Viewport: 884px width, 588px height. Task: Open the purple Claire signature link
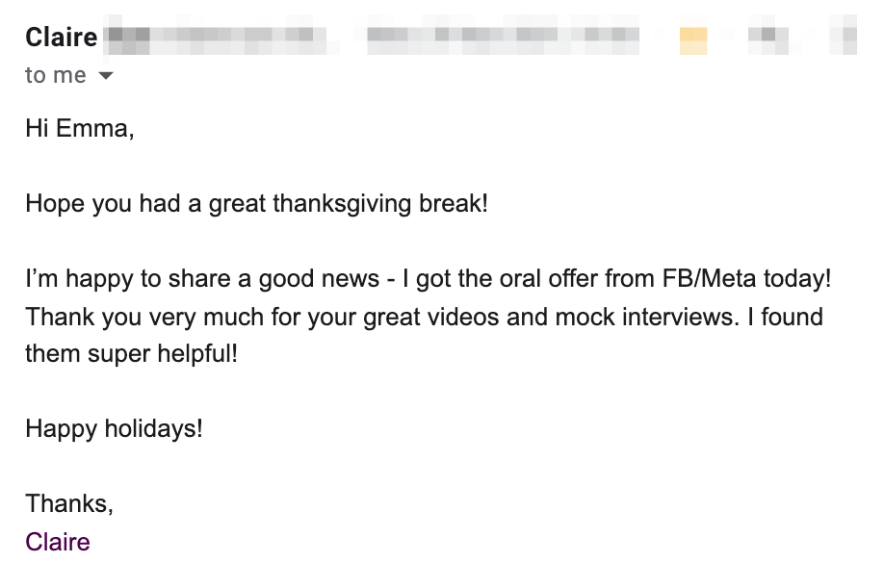pos(58,542)
